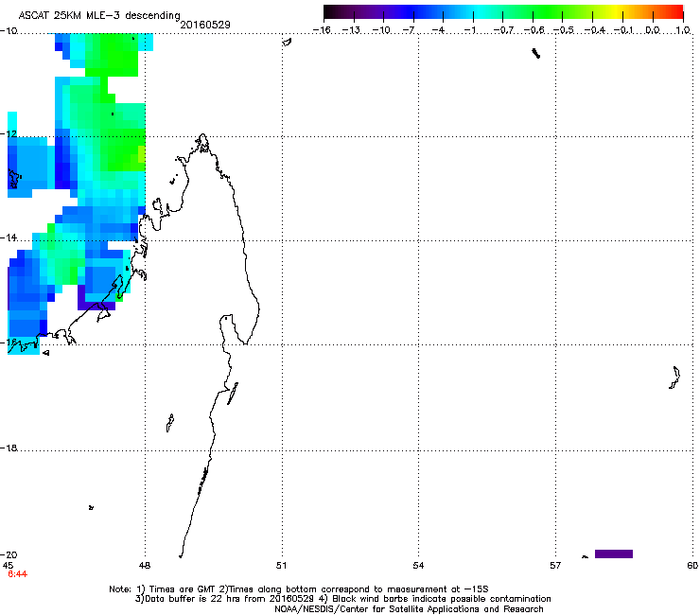Select the -16 label on color bar
Image resolution: width=700 pixels, height=615 pixels.
click(x=322, y=30)
